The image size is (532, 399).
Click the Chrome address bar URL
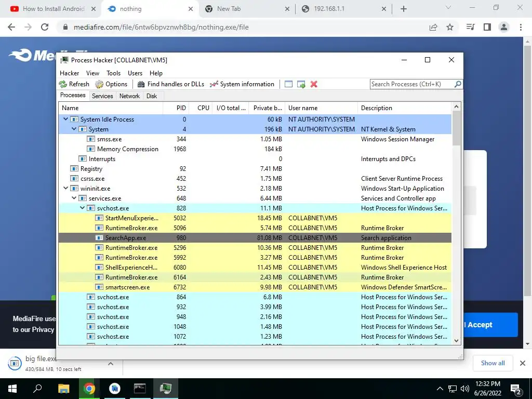[161, 27]
